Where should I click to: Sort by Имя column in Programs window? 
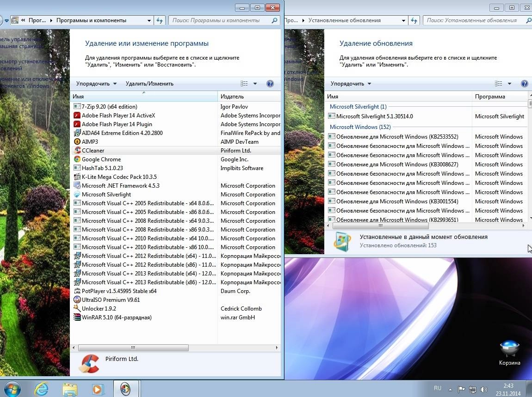(x=144, y=97)
